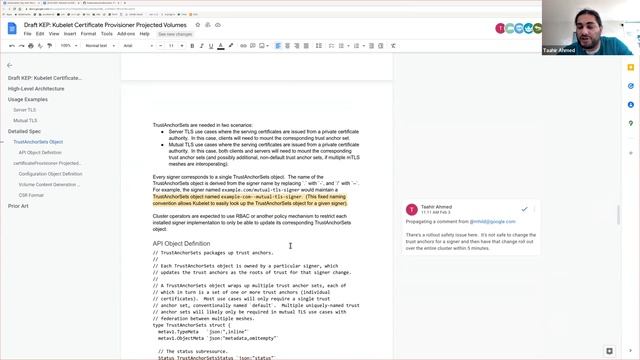Toggle italic formatting
This screenshot has height=360, width=640.
tap(202, 46)
